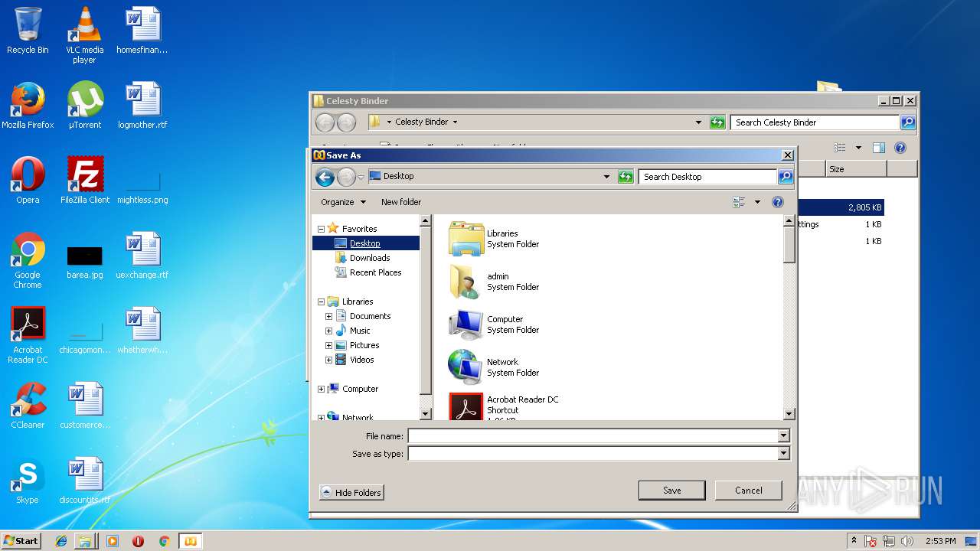This screenshot has height=551, width=980.
Task: Click the Cancel button
Action: pyautogui.click(x=748, y=491)
